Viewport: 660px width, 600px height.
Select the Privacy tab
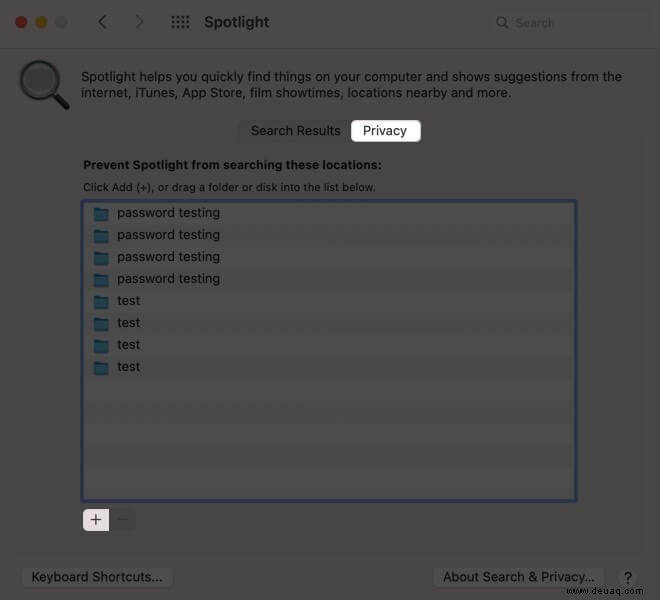(385, 131)
